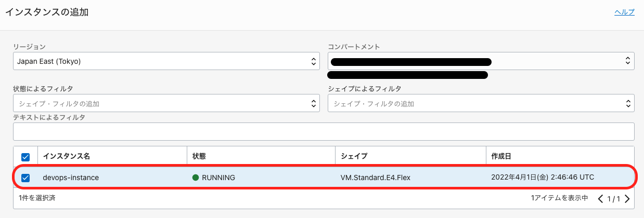The image size is (644, 218).
Task: Uncheck the devops-instance row checkbox
Action: 25,178
